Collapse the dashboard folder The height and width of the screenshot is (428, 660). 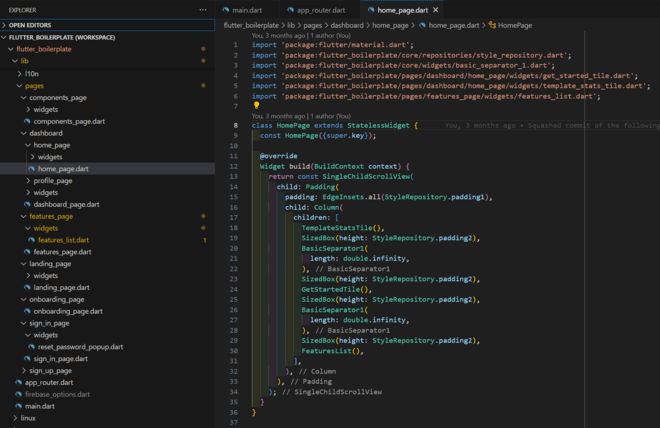[x=107, y=133]
